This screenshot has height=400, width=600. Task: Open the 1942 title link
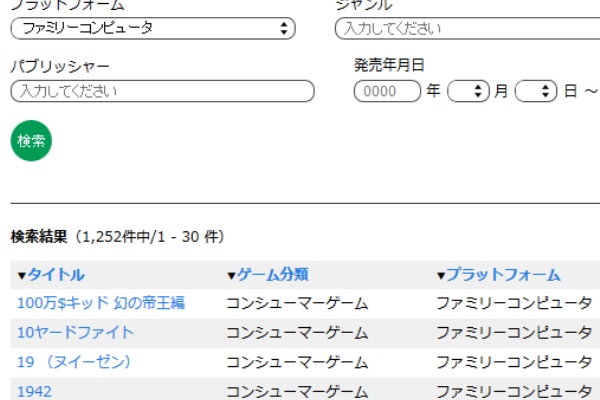click(x=34, y=392)
